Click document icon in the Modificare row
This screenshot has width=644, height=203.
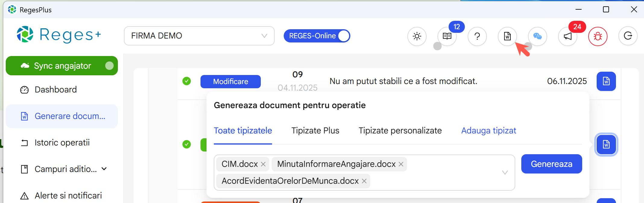click(606, 81)
